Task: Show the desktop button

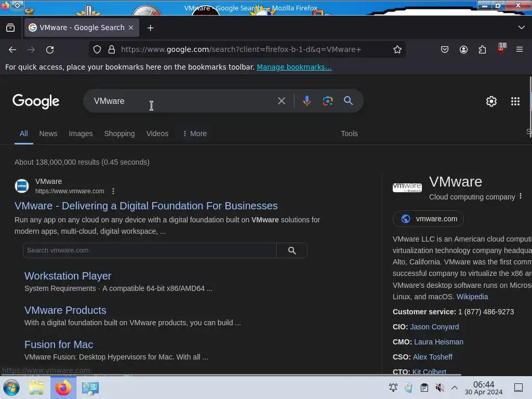Action: pos(518,388)
